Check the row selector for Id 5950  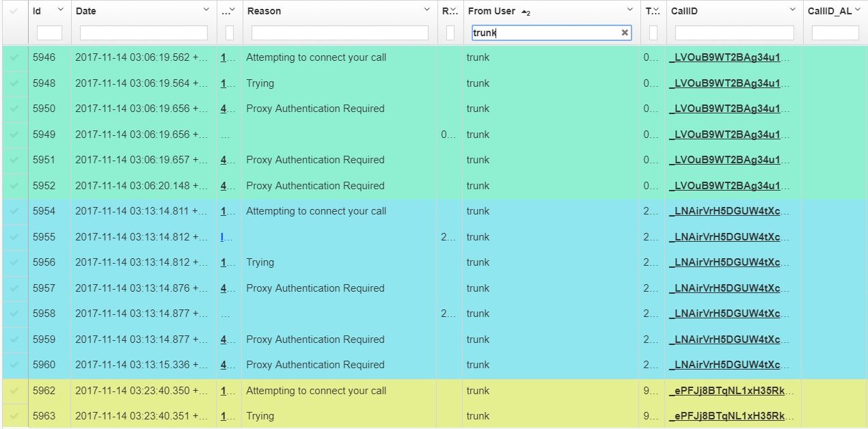point(14,109)
